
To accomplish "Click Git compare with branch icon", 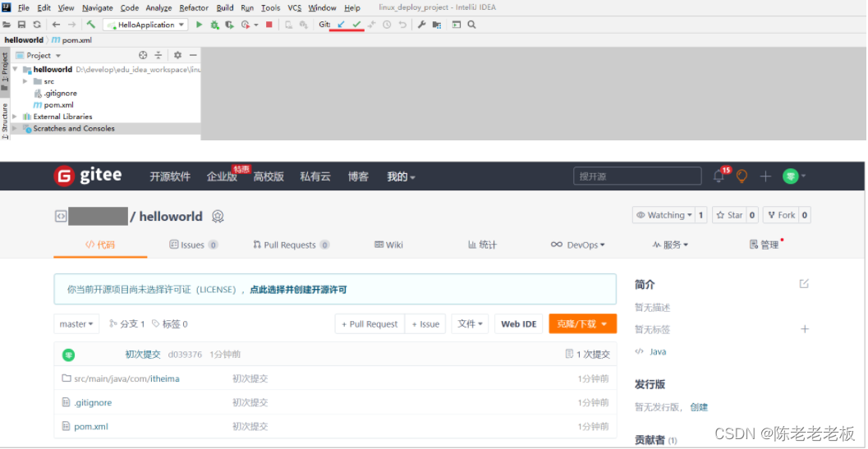I will click(371, 25).
